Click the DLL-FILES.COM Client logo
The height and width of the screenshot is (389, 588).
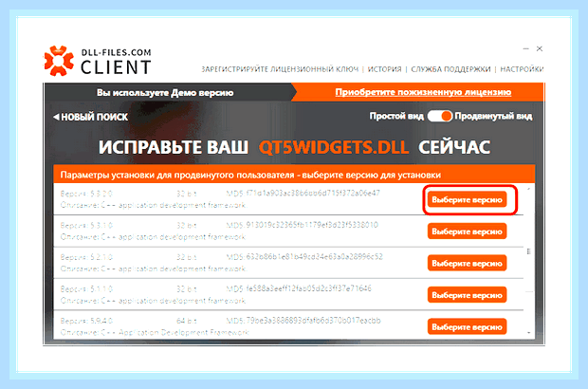coord(98,61)
